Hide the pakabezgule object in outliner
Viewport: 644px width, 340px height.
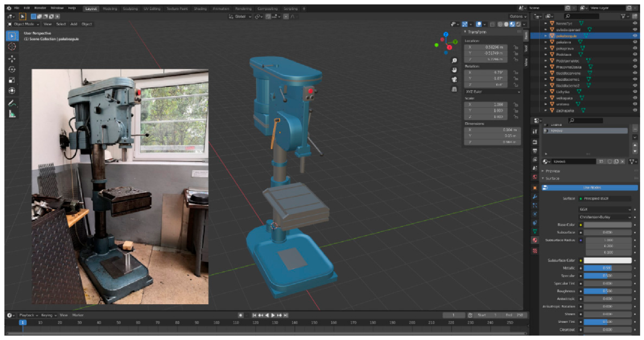pos(635,35)
